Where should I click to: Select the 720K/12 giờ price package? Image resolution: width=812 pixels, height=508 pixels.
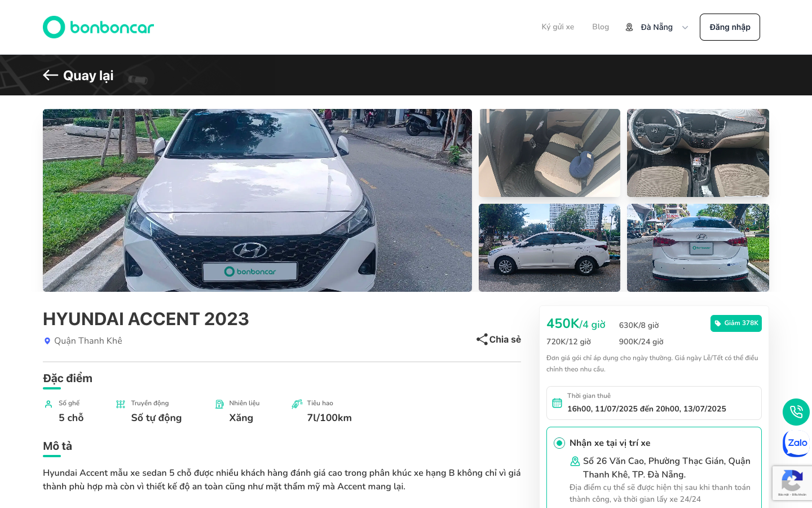[568, 341]
